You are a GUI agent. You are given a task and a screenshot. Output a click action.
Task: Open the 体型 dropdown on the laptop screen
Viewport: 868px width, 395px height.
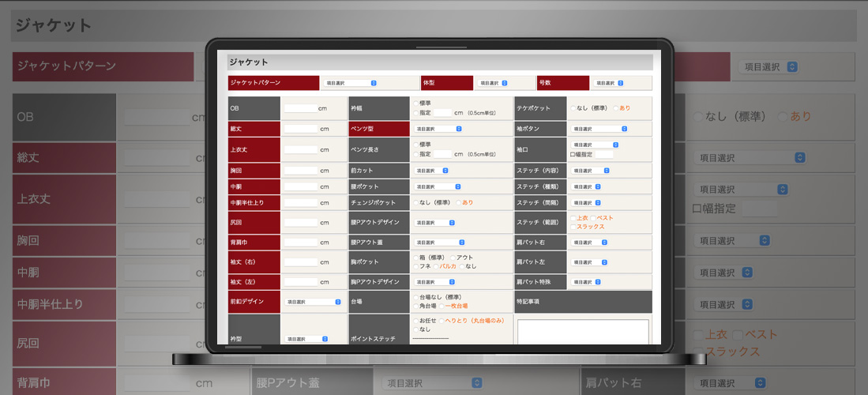(493, 83)
